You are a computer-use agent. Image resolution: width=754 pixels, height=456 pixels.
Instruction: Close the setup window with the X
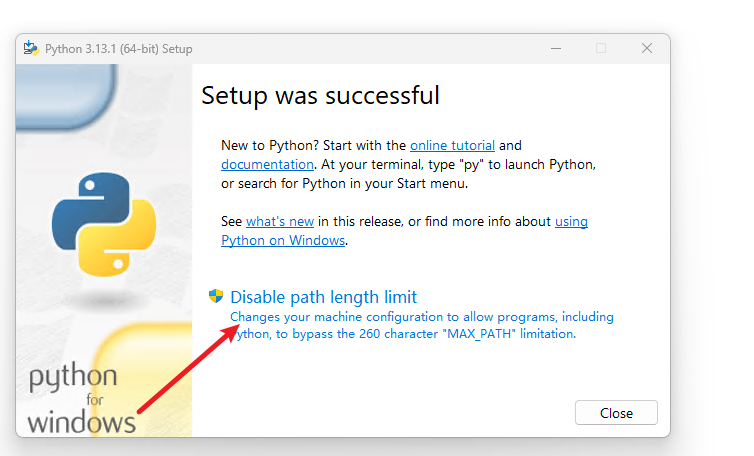(647, 48)
